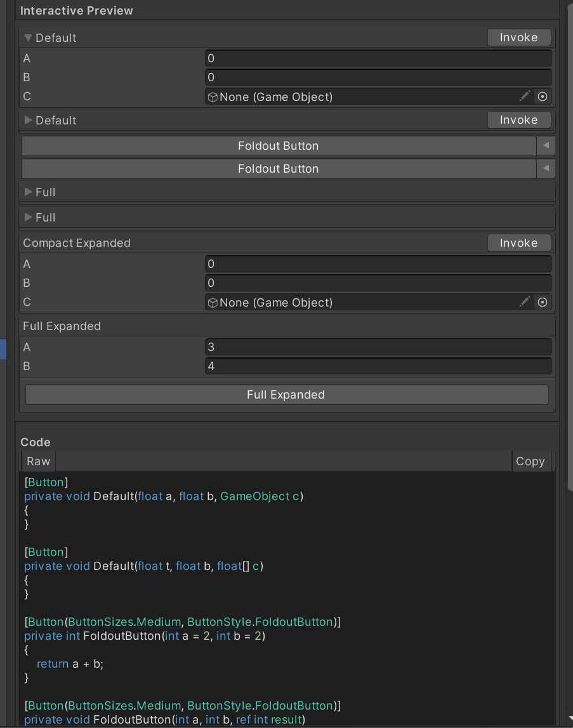Invoke the Compact Expanded method
Screen dimensions: 573x728
(518, 242)
